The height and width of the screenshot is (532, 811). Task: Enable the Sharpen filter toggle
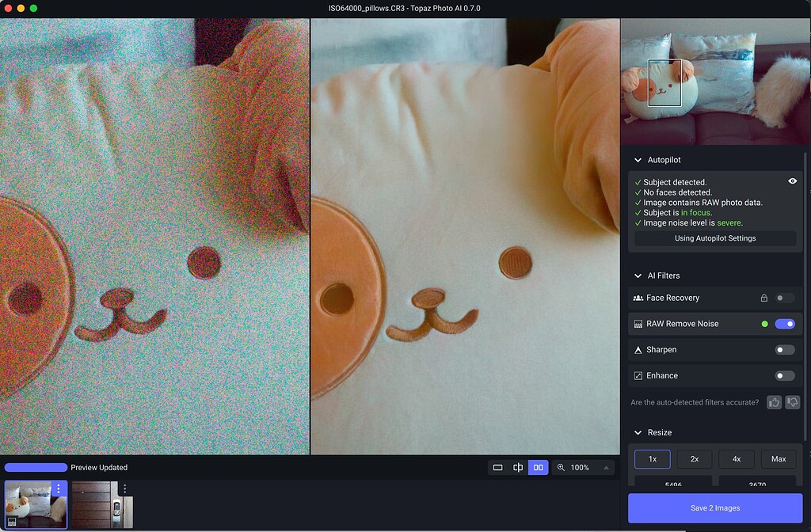[x=784, y=349]
